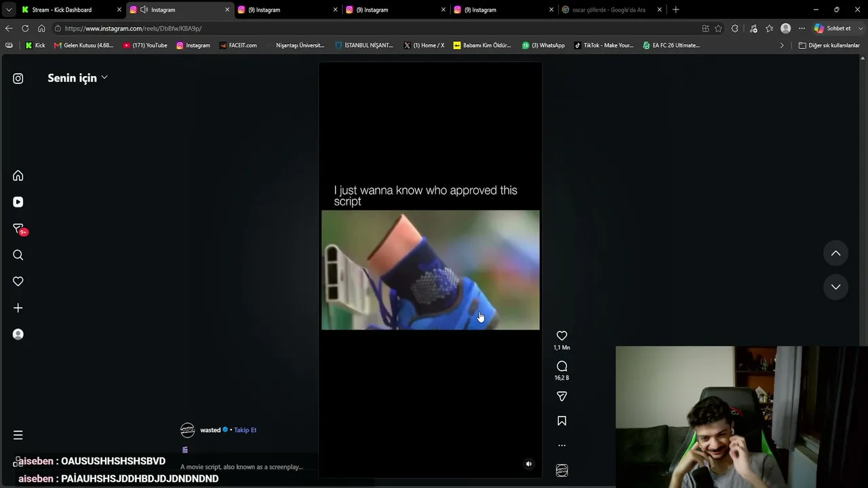View site information lock icon
This screenshot has width=868, height=488.
[58, 28]
